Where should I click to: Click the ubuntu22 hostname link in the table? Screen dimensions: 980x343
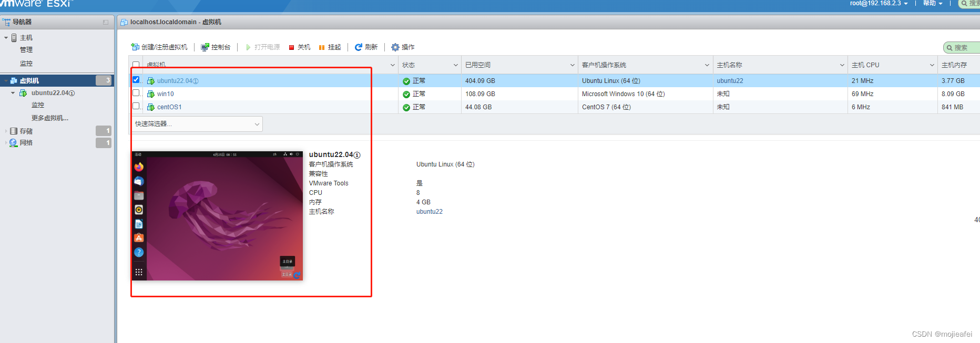click(x=730, y=81)
